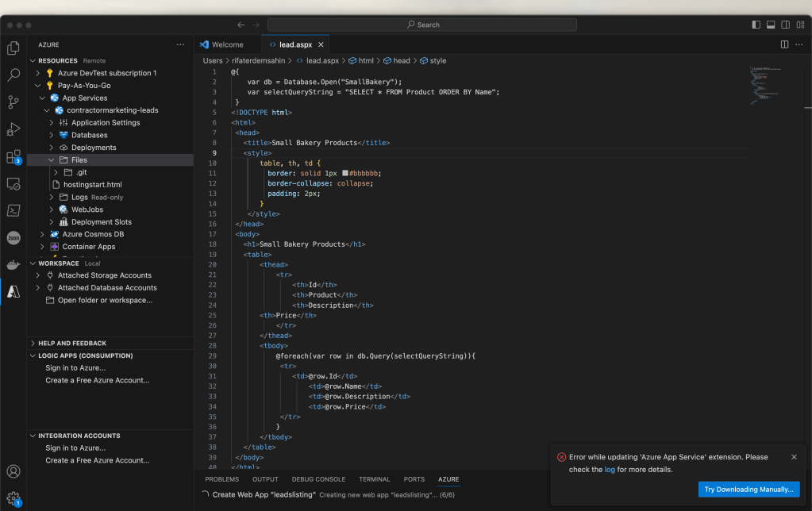This screenshot has height=511, width=812.
Task: Open the log link in notification
Action: click(610, 470)
